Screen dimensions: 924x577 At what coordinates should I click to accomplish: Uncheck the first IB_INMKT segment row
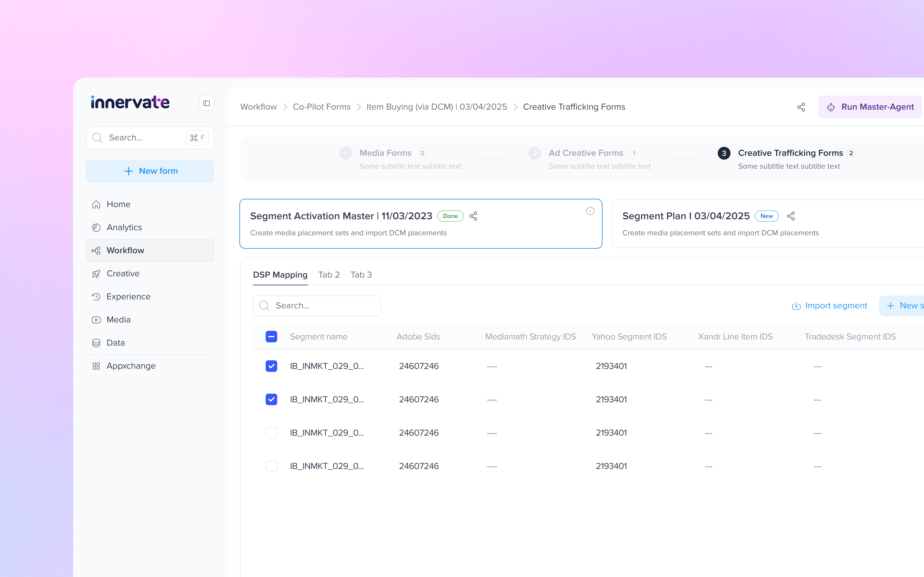(271, 366)
